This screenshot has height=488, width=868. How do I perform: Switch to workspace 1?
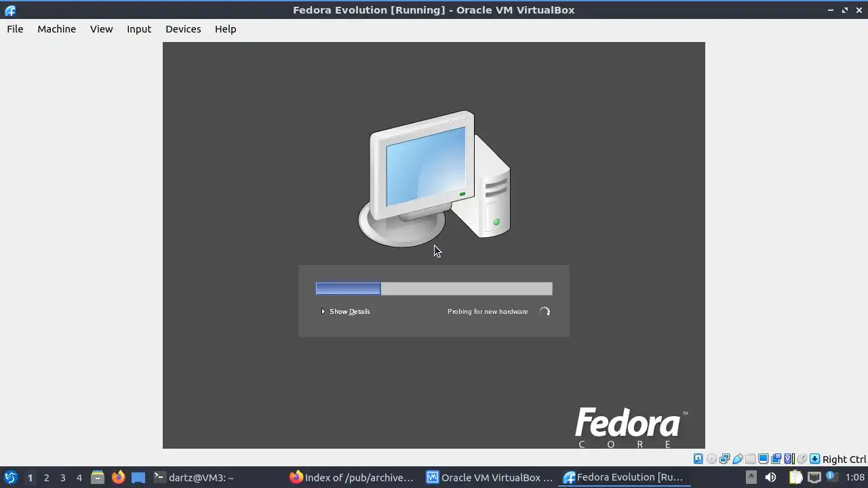pos(30,478)
